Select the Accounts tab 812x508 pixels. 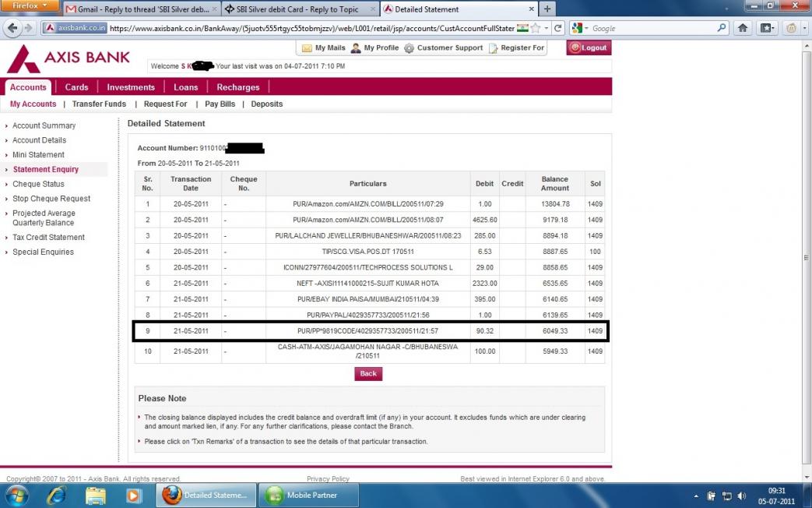pyautogui.click(x=28, y=87)
